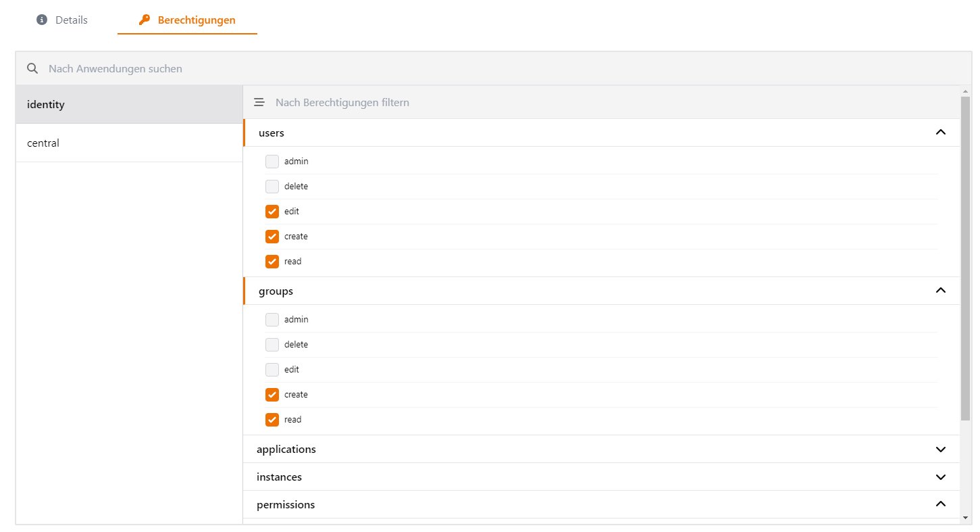Image resolution: width=980 pixels, height=532 pixels.
Task: Click the scrollbar down arrow
Action: click(965, 518)
